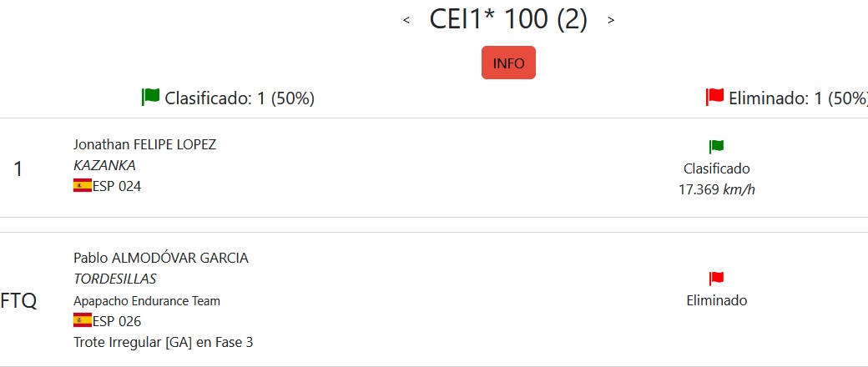
Task: Click the Clasificado: 1 (50%) summary
Action: [x=240, y=98]
